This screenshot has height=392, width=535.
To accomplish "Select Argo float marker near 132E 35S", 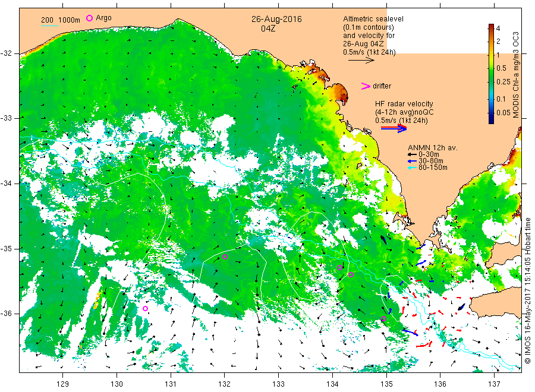I will pos(225,257).
